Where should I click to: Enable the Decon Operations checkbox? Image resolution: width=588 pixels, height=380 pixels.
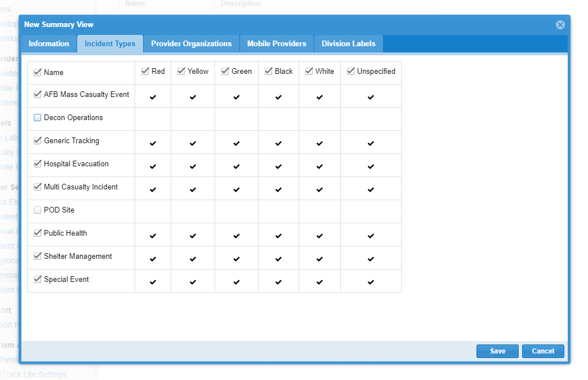click(x=38, y=117)
